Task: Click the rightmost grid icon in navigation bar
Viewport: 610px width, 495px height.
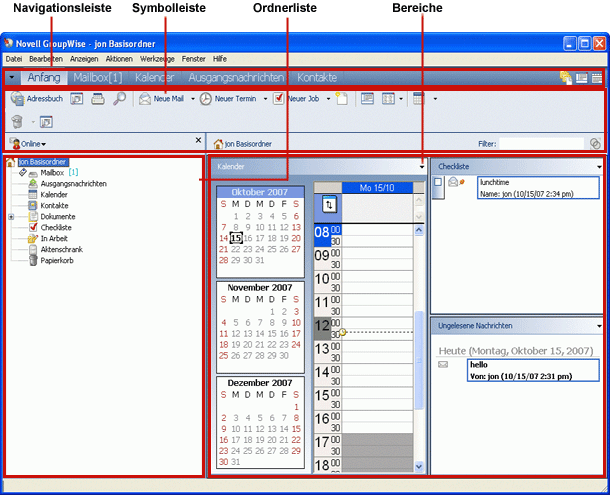Action: (x=597, y=78)
